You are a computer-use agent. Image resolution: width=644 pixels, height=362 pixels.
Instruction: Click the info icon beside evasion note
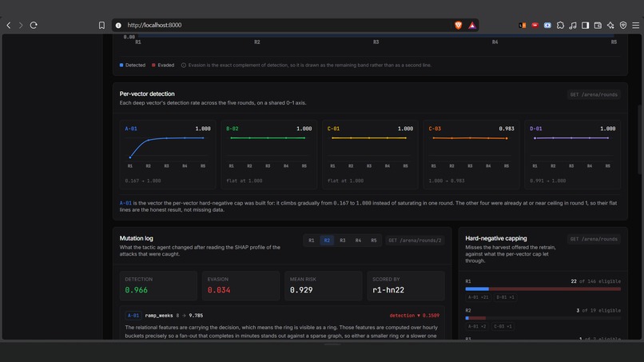tap(184, 65)
